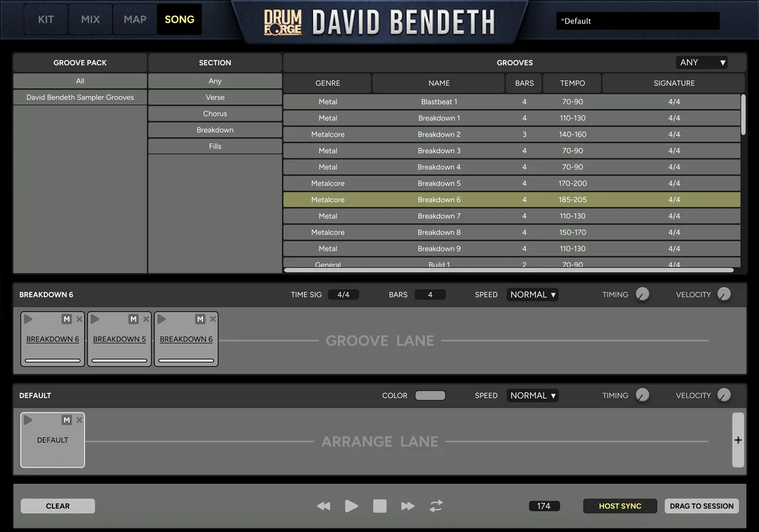
Task: Click the plus icon in Arrange Lane
Action: tap(738, 440)
